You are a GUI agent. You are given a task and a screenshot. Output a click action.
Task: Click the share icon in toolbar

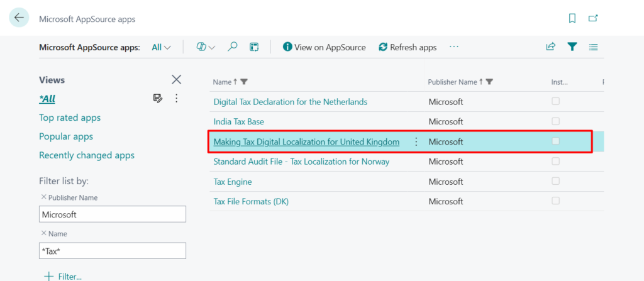(x=550, y=47)
